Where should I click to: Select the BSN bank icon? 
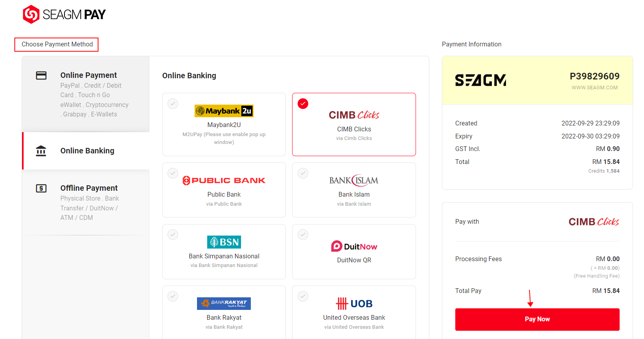(224, 242)
